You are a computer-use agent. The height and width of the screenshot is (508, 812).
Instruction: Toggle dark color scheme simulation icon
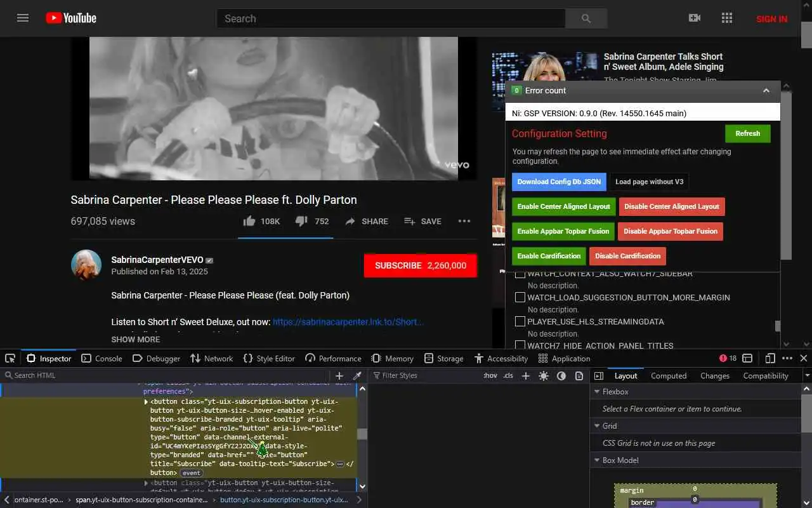[561, 375]
